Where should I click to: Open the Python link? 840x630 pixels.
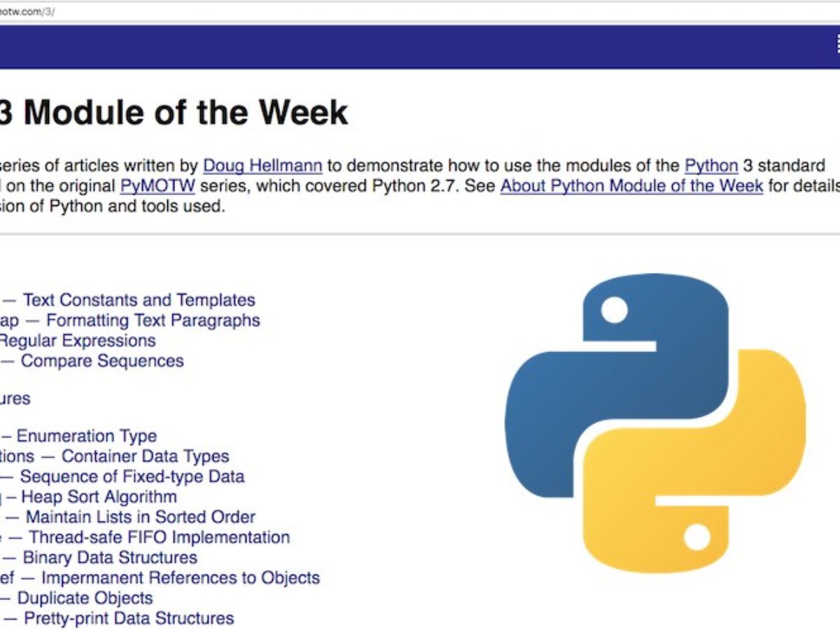710,166
